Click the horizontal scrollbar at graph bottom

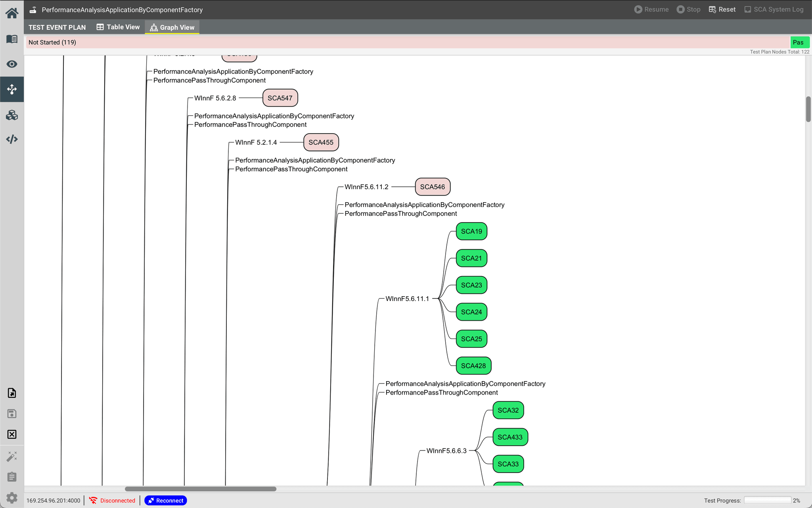click(200, 489)
